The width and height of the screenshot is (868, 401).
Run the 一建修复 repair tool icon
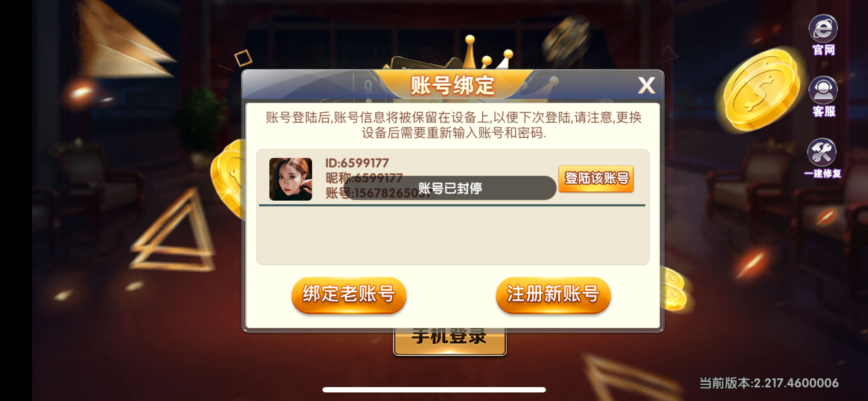point(822,158)
